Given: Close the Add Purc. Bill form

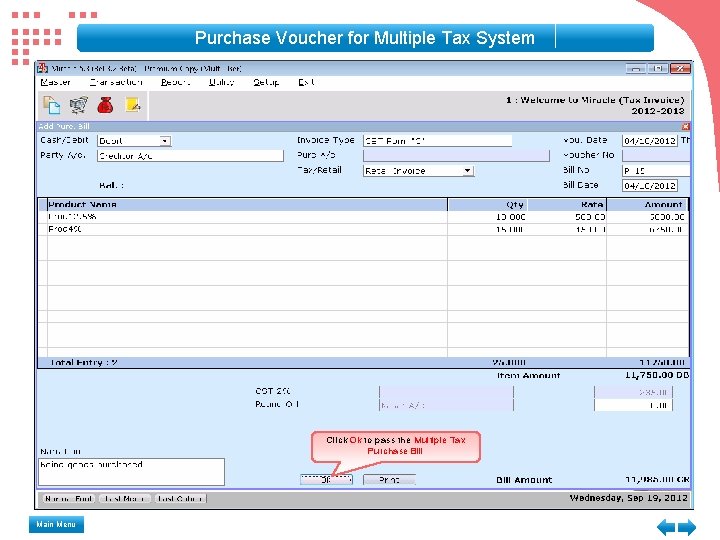Looking at the screenshot, I should 685,126.
